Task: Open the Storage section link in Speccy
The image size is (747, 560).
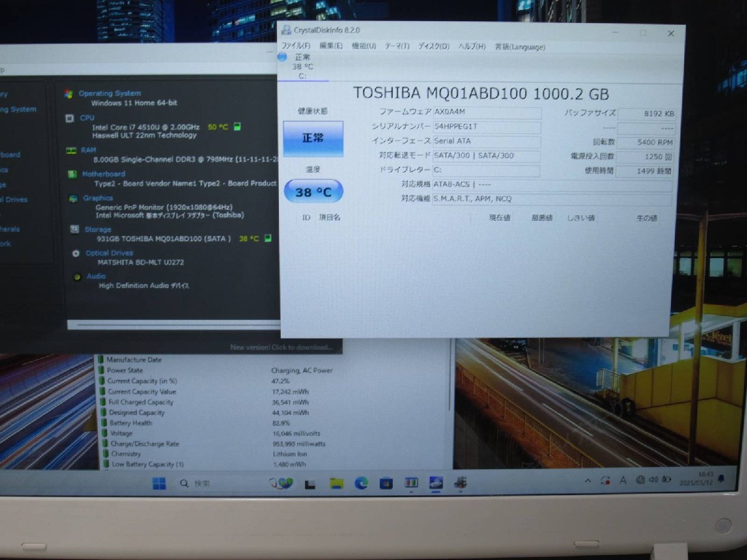Action: click(98, 230)
